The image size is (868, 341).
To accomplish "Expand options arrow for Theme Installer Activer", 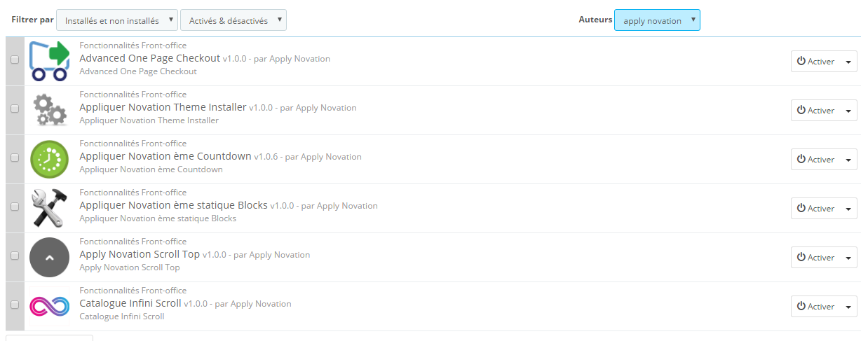I will [x=848, y=111].
